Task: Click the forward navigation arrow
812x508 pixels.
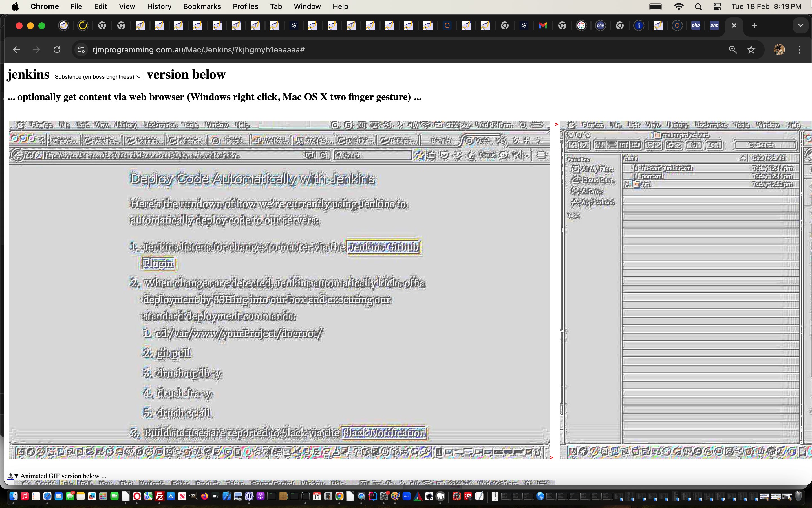Action: tap(37, 50)
